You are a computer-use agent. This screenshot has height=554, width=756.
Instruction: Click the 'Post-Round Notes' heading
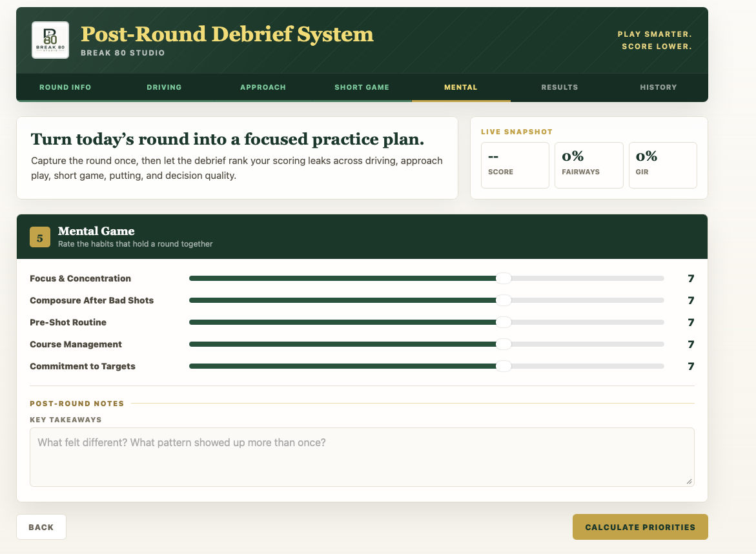(x=77, y=404)
